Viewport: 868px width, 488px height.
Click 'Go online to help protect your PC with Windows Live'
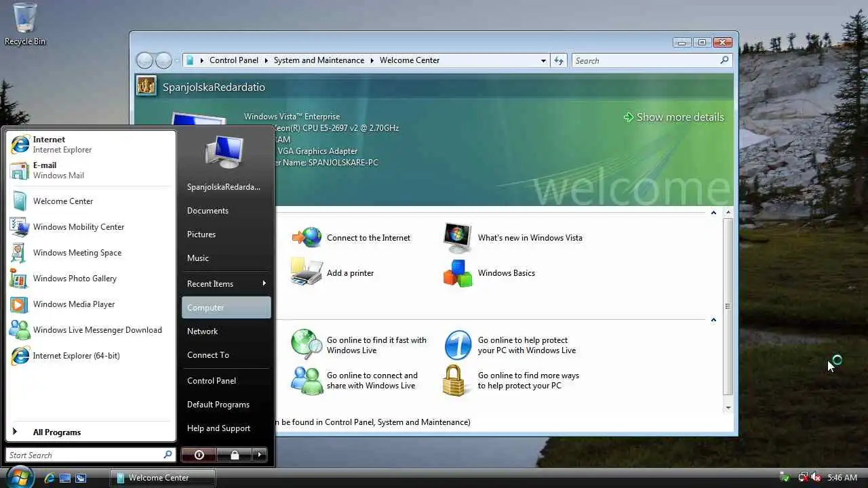coord(511,345)
